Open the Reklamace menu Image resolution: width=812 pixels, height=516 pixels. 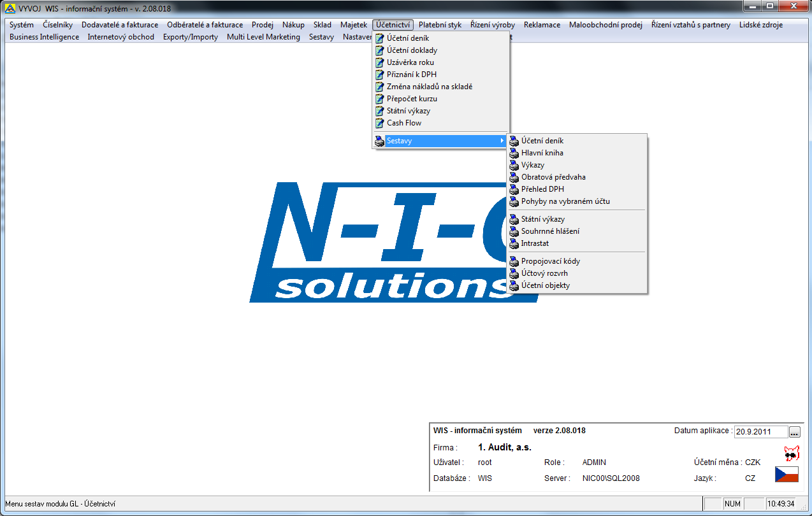point(542,25)
